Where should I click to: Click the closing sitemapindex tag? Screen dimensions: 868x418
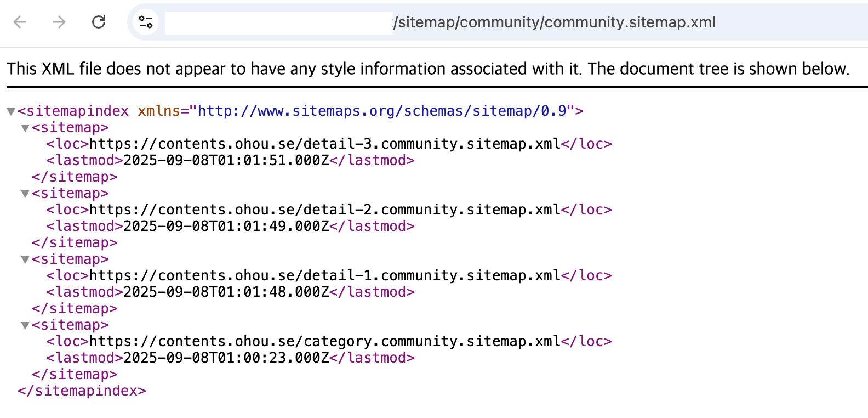[x=82, y=391]
